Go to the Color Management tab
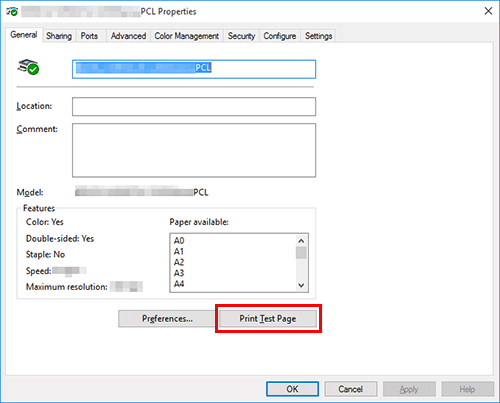The image size is (500, 403). pos(187,36)
